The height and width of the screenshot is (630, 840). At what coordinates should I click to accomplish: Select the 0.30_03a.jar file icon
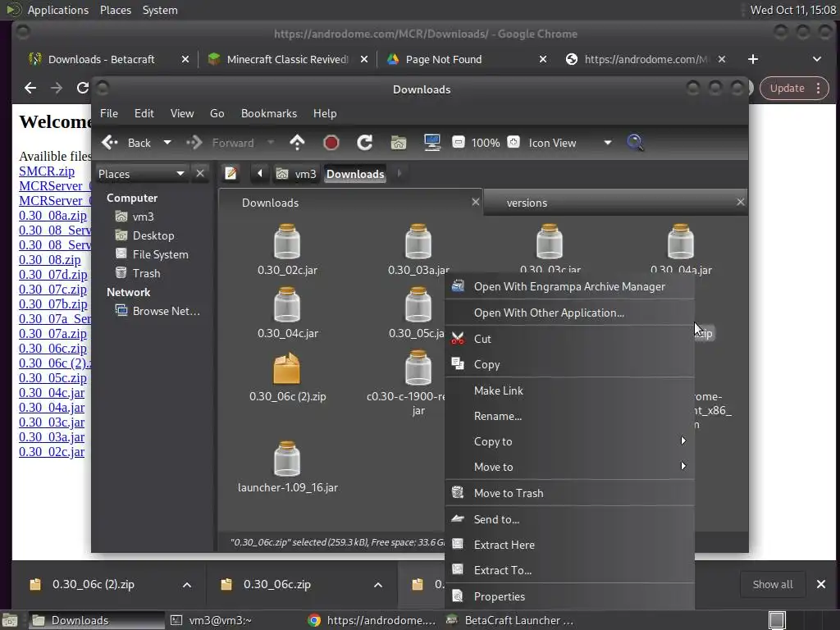[418, 242]
